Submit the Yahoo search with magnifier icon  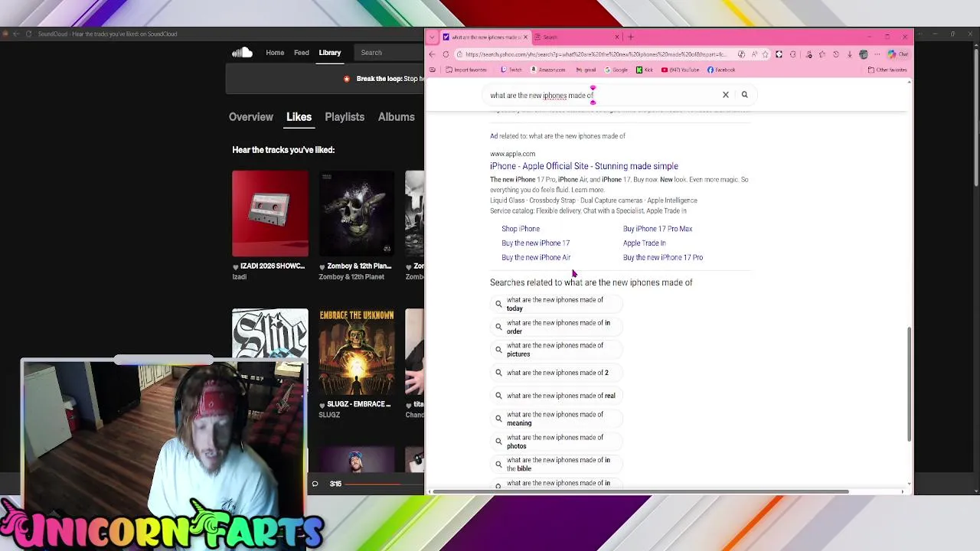coord(744,95)
